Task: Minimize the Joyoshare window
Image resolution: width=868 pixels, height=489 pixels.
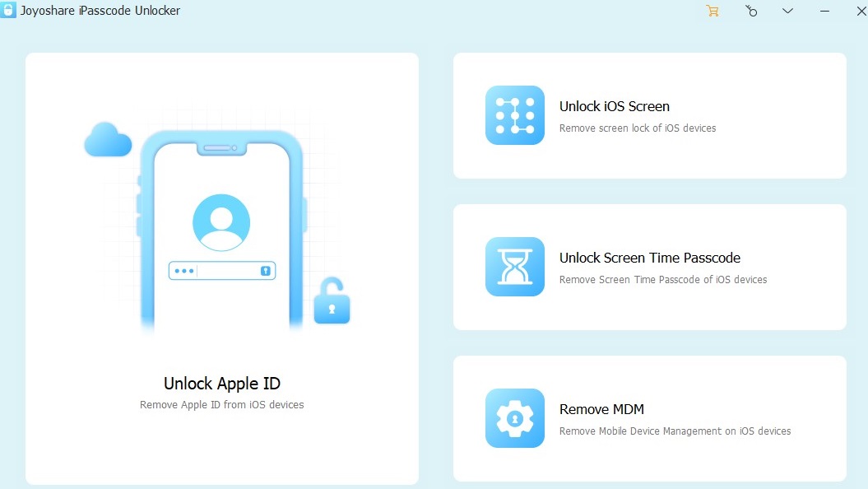Action: (825, 11)
